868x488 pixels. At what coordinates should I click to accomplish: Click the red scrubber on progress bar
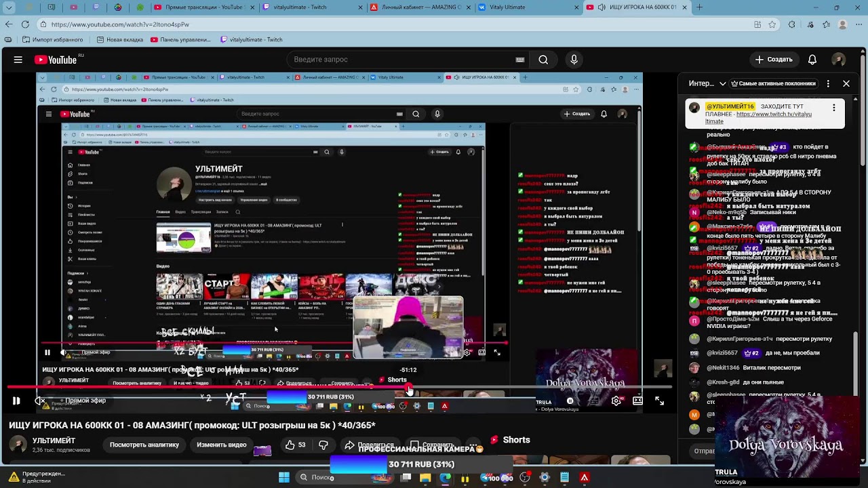point(409,388)
